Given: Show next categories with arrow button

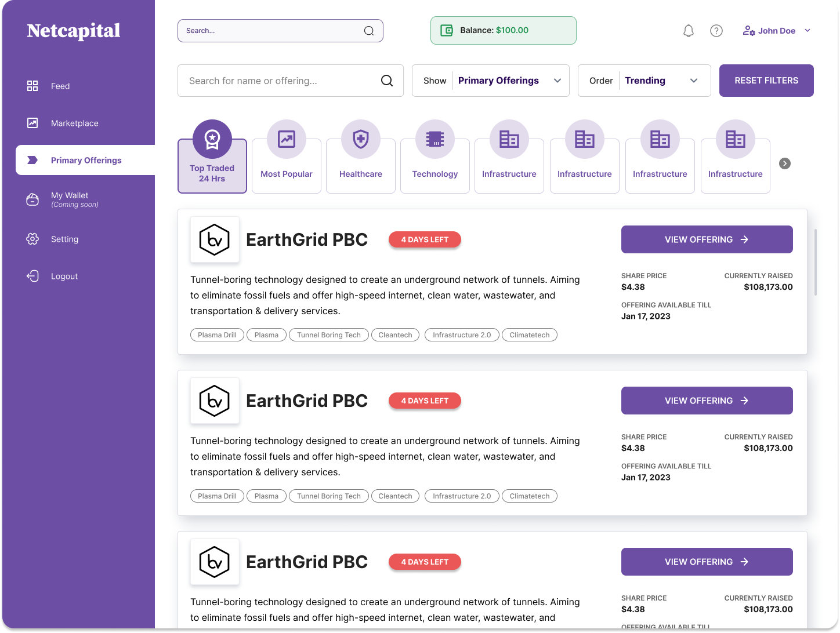Looking at the screenshot, I should 785,163.
